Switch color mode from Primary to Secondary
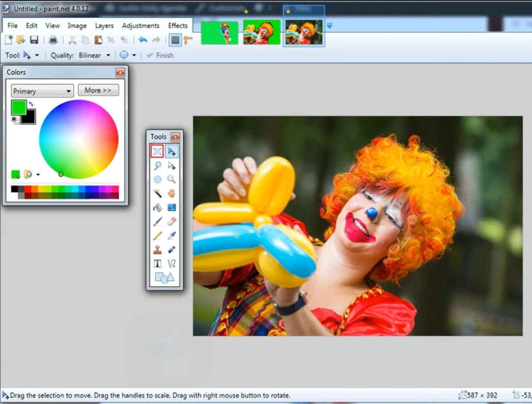This screenshot has height=404, width=532. click(x=42, y=91)
